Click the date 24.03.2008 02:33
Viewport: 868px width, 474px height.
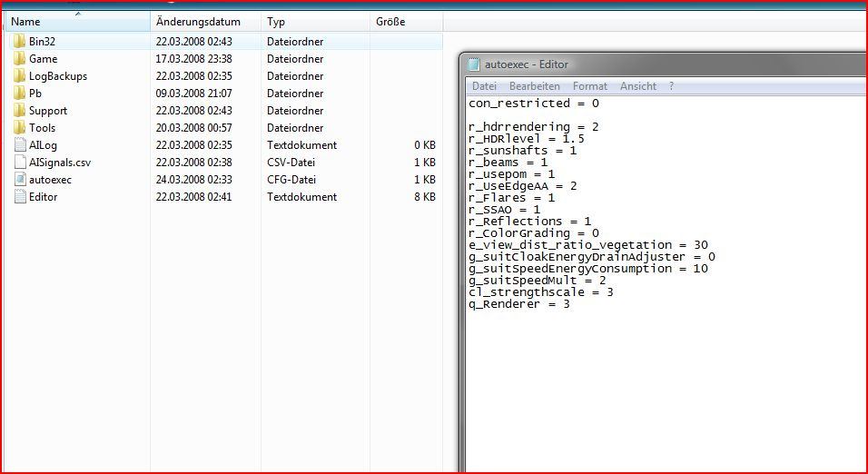[193, 180]
